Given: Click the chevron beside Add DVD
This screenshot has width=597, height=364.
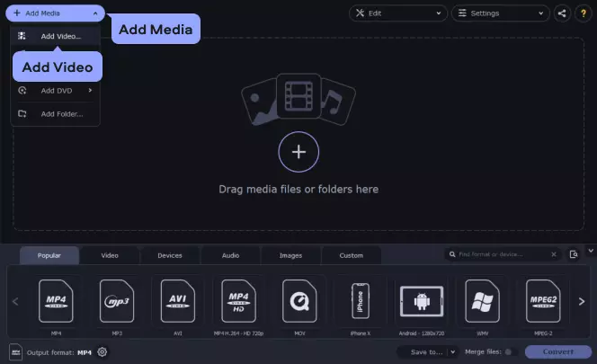Looking at the screenshot, I should pos(90,90).
